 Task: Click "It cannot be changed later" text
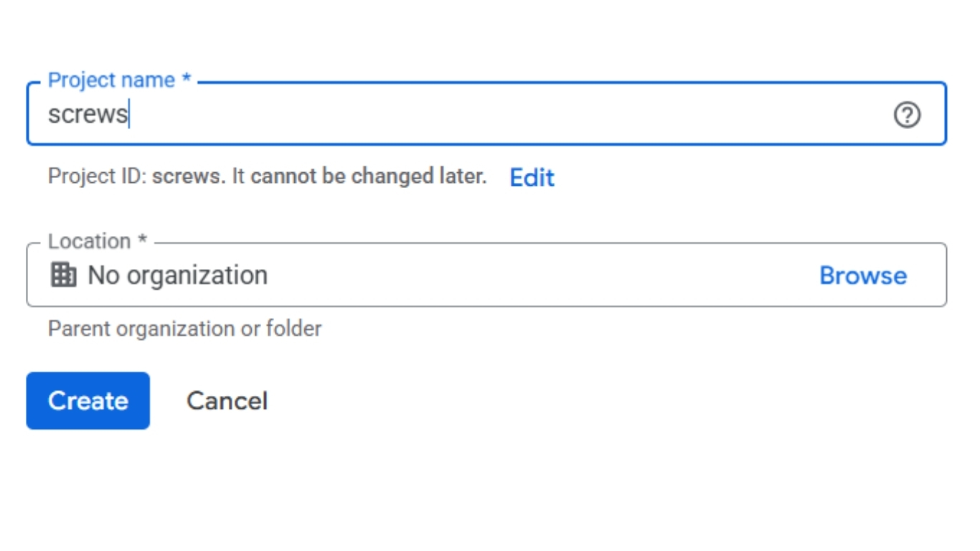point(359,176)
